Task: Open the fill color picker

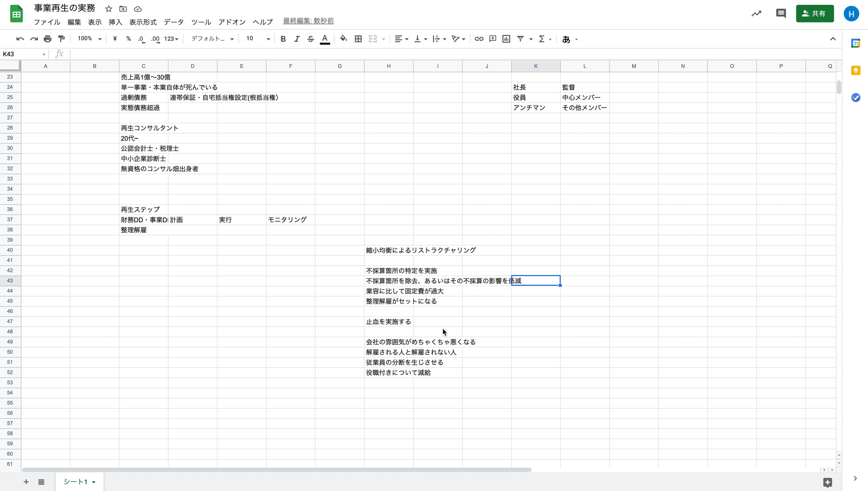Action: point(343,39)
